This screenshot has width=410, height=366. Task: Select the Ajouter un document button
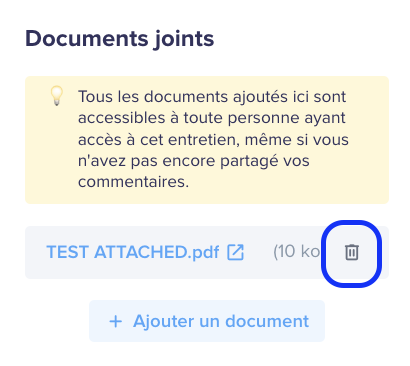(x=207, y=321)
